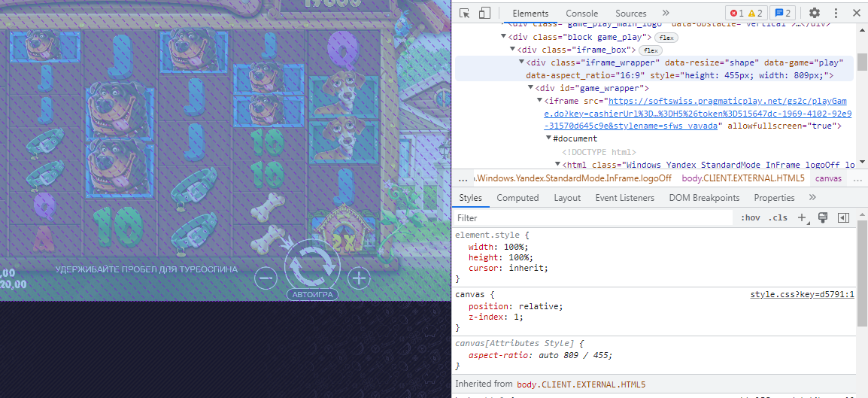Collapse the game_wrapper div node

coord(530,88)
